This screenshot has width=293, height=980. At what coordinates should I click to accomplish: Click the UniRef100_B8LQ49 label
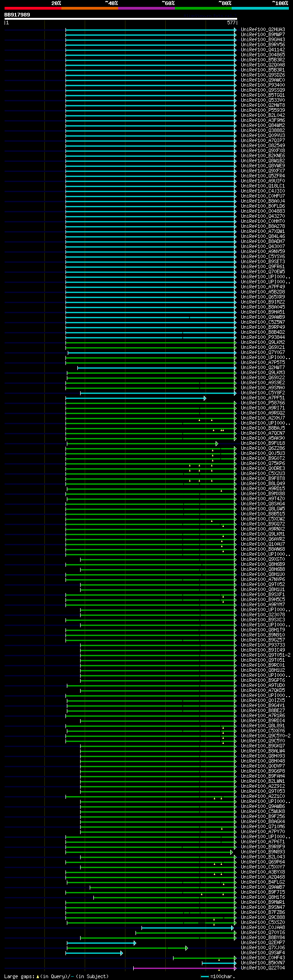click(x=263, y=484)
